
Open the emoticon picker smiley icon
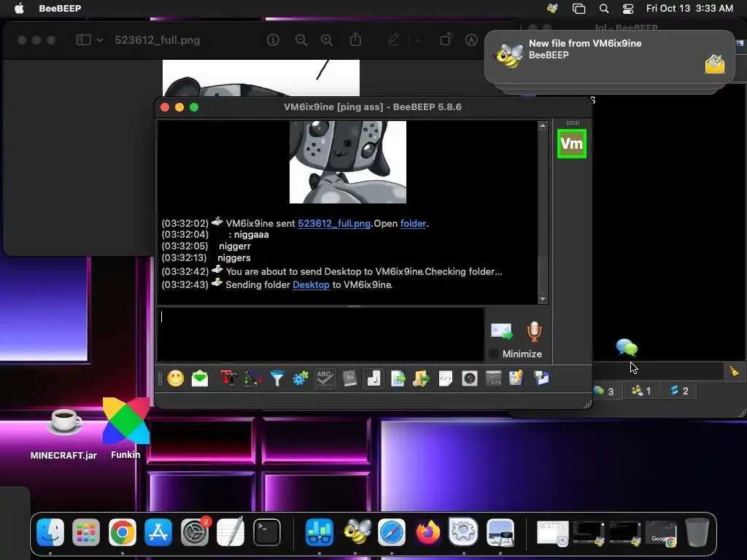coord(175,378)
